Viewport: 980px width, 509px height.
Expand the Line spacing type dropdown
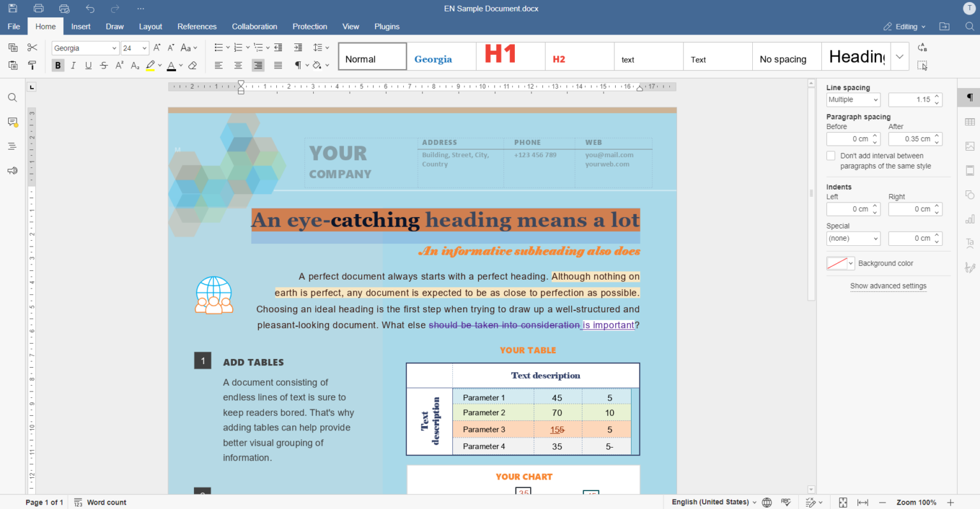click(x=853, y=99)
